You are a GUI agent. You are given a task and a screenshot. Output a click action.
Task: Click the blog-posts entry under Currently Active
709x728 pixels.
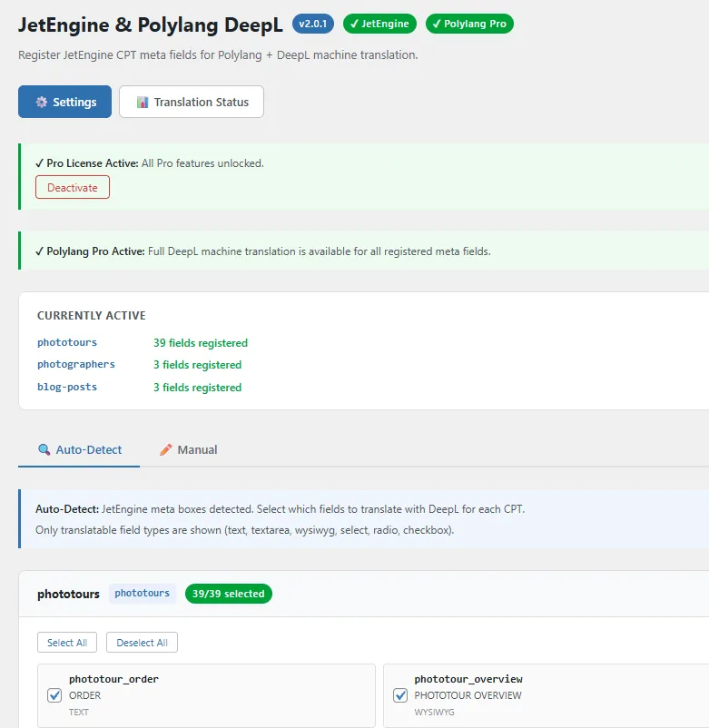click(67, 388)
